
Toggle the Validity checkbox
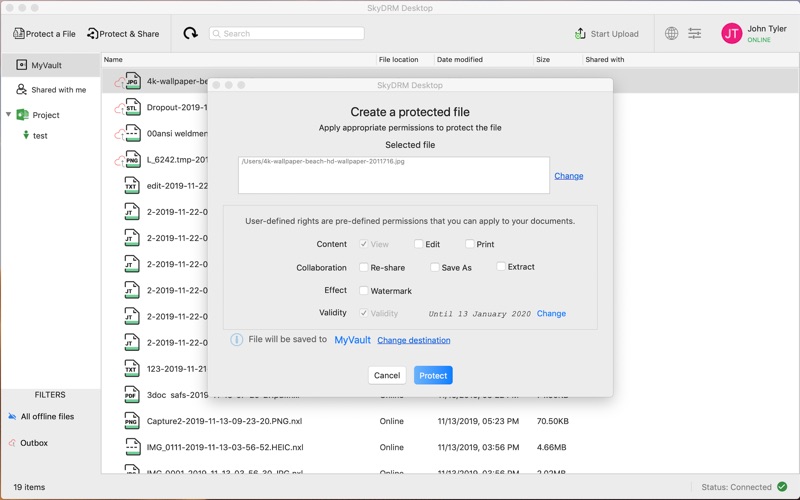(364, 313)
